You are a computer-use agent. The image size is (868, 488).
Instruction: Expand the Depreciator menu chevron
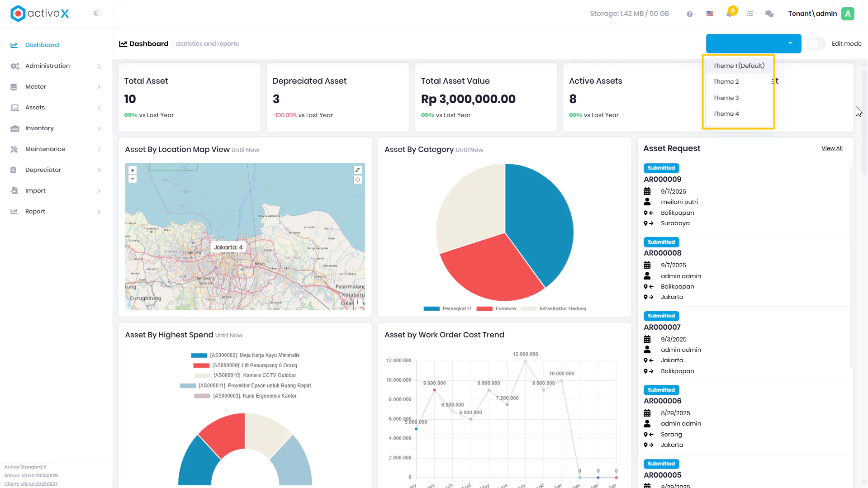point(99,171)
